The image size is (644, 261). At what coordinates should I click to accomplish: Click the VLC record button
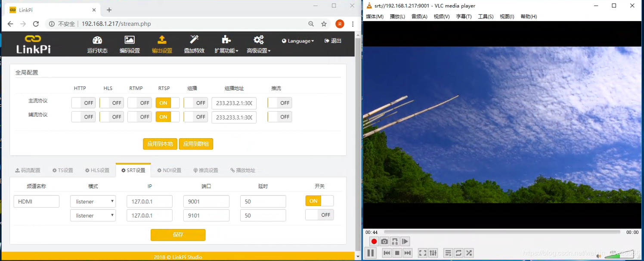click(374, 242)
